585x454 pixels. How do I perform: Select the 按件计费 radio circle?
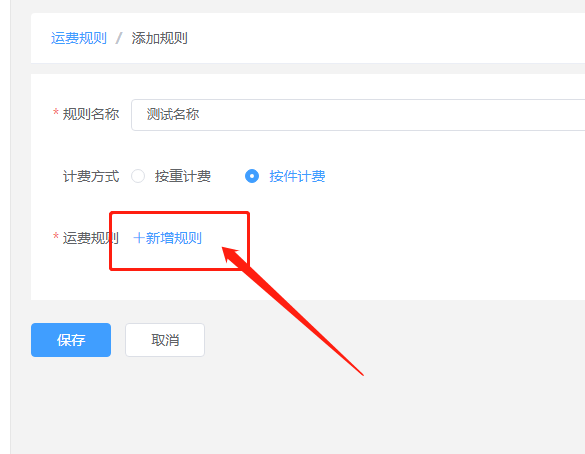click(252, 176)
